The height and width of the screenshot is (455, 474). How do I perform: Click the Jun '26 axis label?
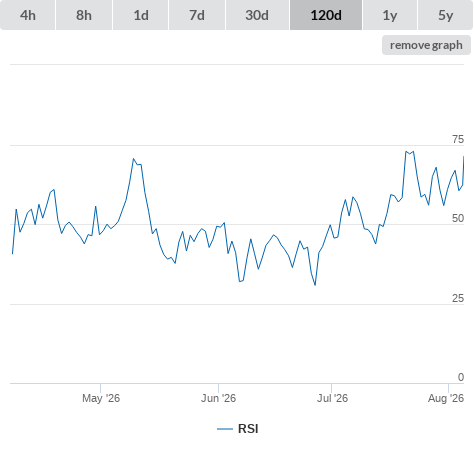point(218,398)
